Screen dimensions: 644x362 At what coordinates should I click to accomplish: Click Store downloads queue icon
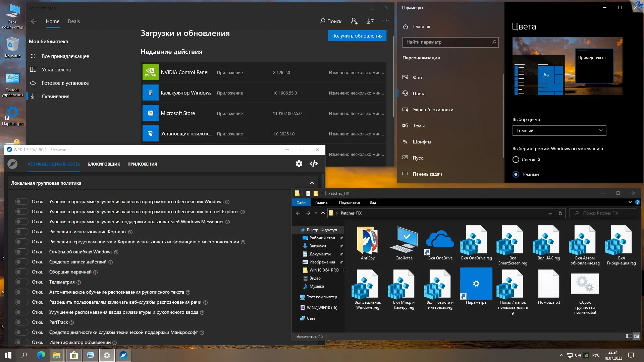(x=370, y=21)
